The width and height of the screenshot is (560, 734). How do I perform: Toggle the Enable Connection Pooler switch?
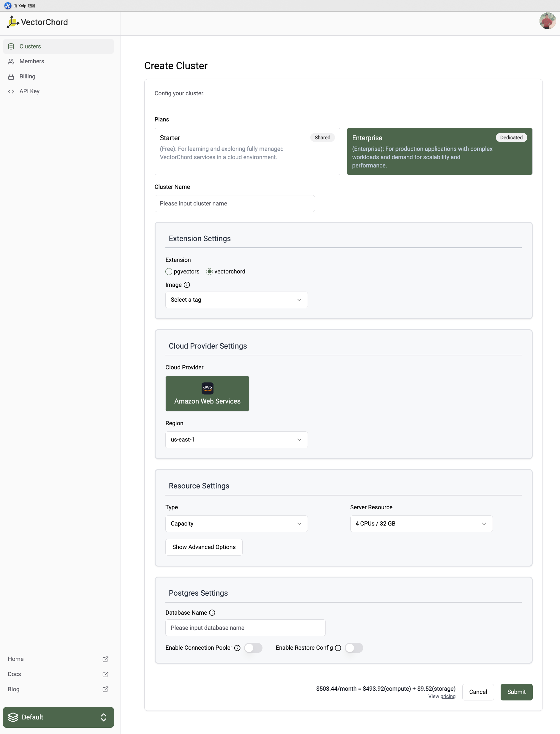coord(253,648)
